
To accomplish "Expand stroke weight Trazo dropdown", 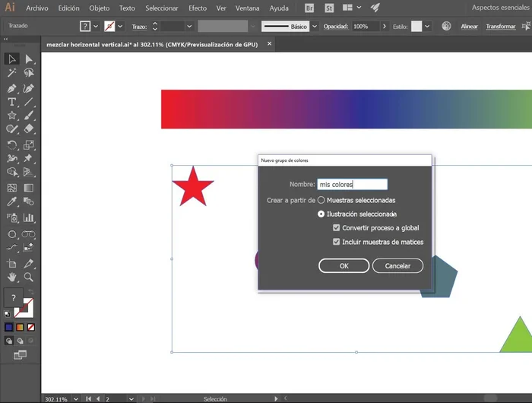I will click(189, 26).
